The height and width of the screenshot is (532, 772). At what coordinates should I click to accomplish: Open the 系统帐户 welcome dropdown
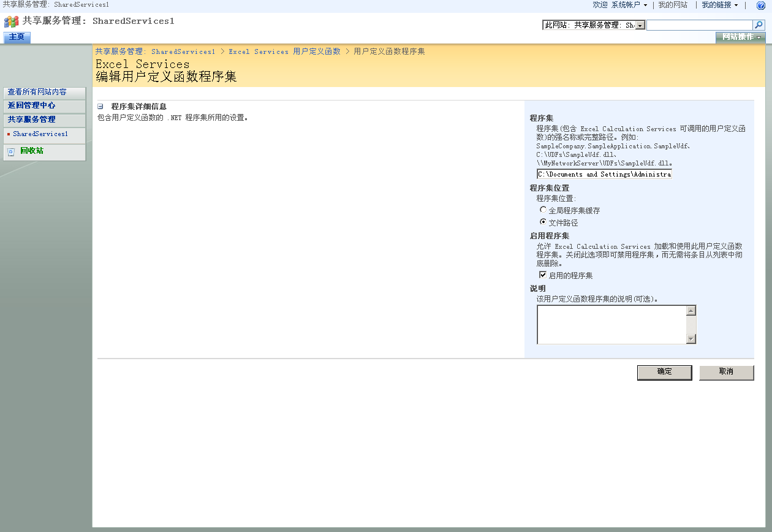[x=629, y=5]
